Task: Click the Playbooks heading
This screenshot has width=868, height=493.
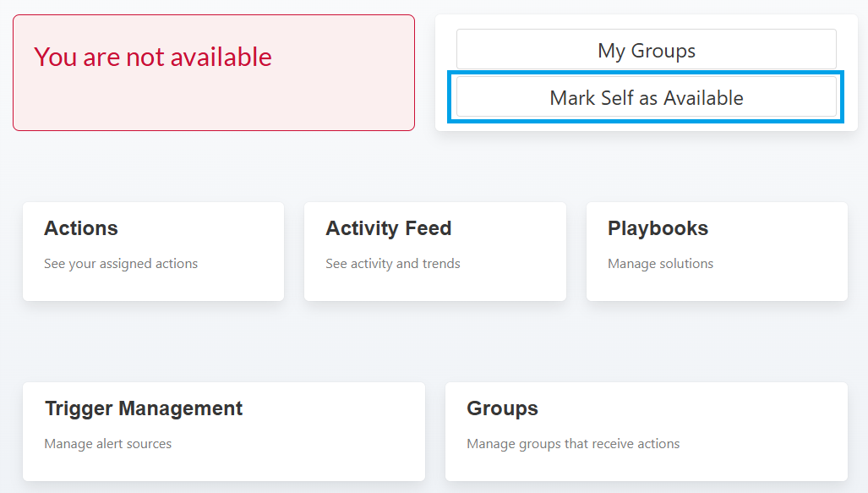Action: tap(658, 228)
